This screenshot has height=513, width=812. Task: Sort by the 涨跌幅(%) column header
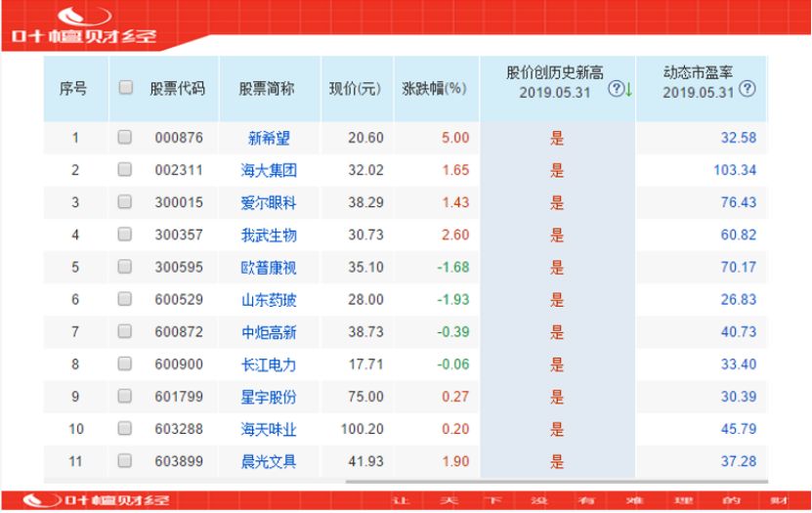(434, 89)
